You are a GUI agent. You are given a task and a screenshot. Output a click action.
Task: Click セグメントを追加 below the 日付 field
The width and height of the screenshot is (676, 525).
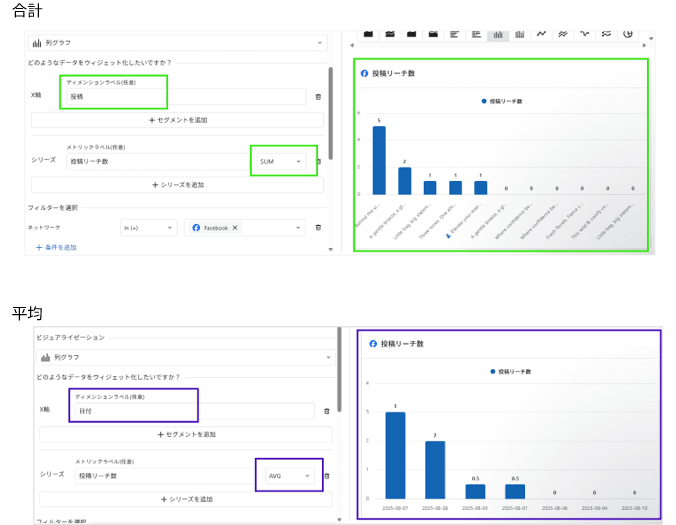click(185, 435)
